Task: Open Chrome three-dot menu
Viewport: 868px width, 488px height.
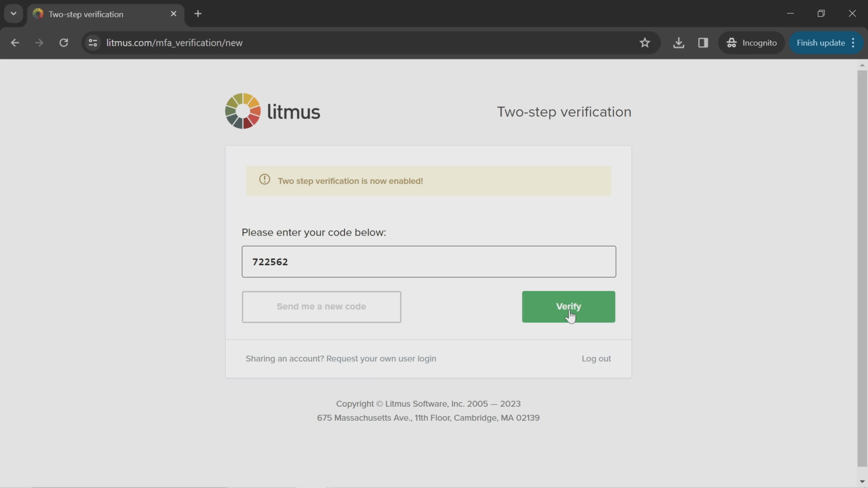Action: (853, 43)
